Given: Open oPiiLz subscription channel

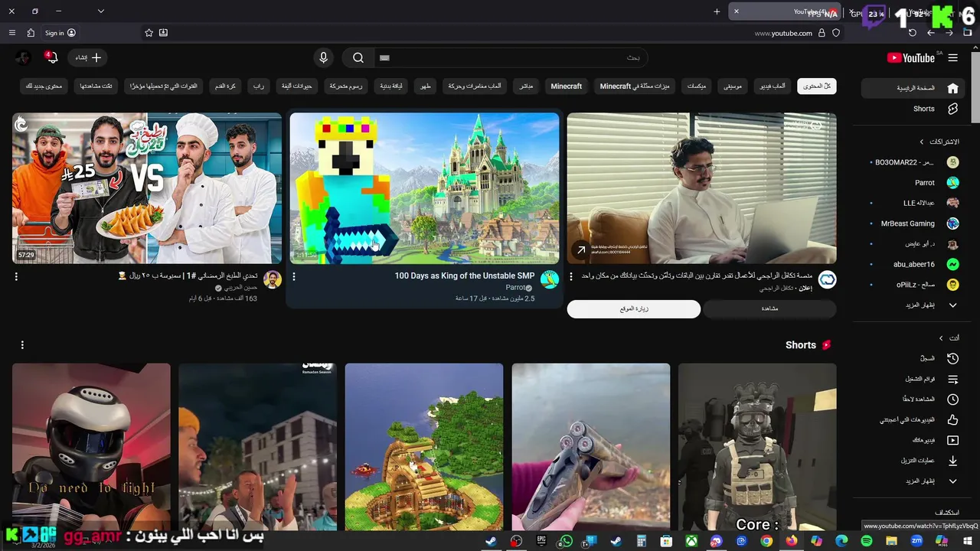Looking at the screenshot, I should coord(911,285).
